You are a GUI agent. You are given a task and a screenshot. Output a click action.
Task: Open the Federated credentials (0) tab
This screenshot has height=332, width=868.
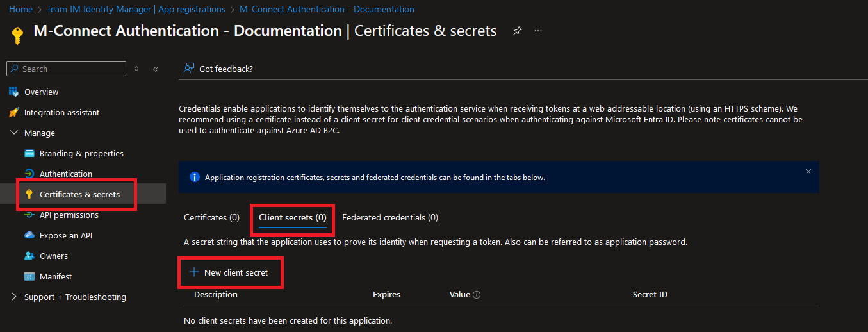390,217
